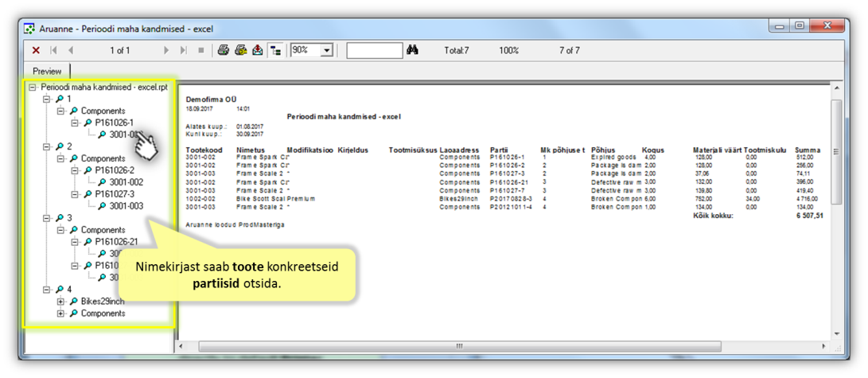Click the Kõik kokku total label
Screen dimensions: 868x378
tap(713, 216)
